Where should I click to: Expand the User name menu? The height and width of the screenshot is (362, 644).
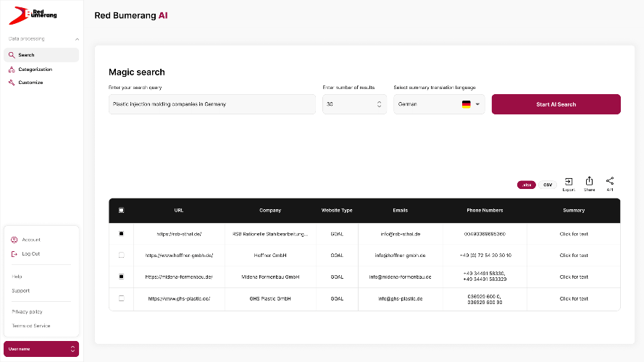click(x=41, y=349)
